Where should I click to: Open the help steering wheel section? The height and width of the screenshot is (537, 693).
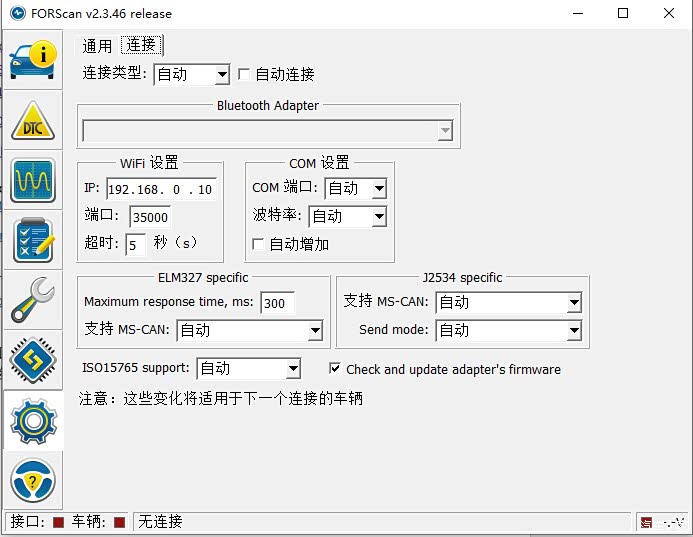32,481
